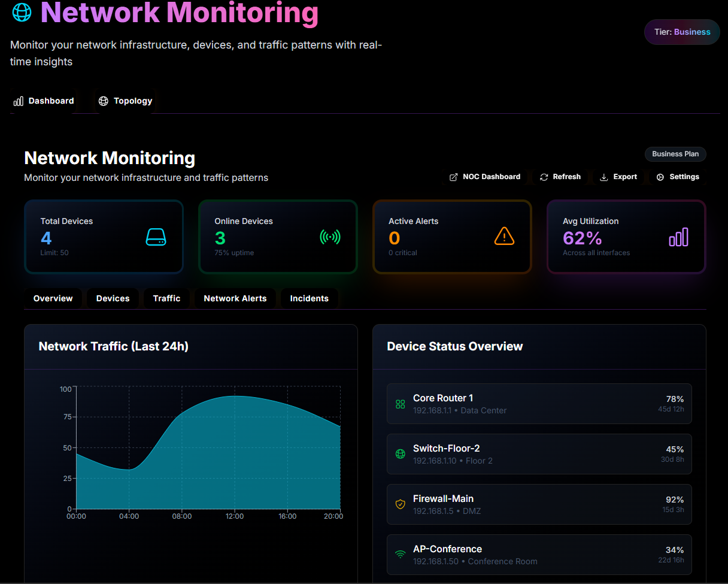This screenshot has height=584, width=728.
Task: Click the '192.168.1.1 • Data Center' text
Action: click(x=460, y=410)
